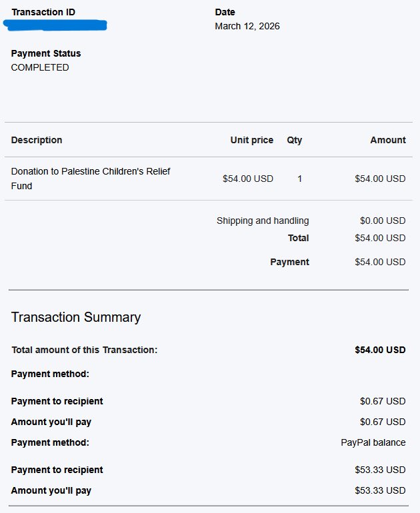420x513 pixels.
Task: Click the quantity value 1
Action: point(299,179)
